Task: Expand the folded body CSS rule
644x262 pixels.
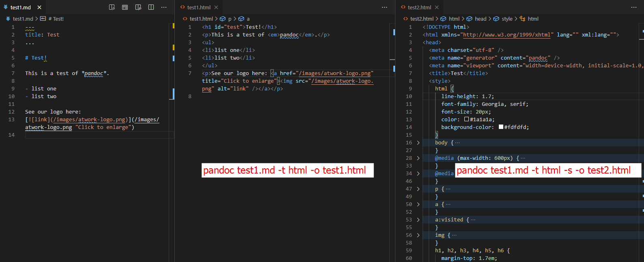Action: (418, 143)
